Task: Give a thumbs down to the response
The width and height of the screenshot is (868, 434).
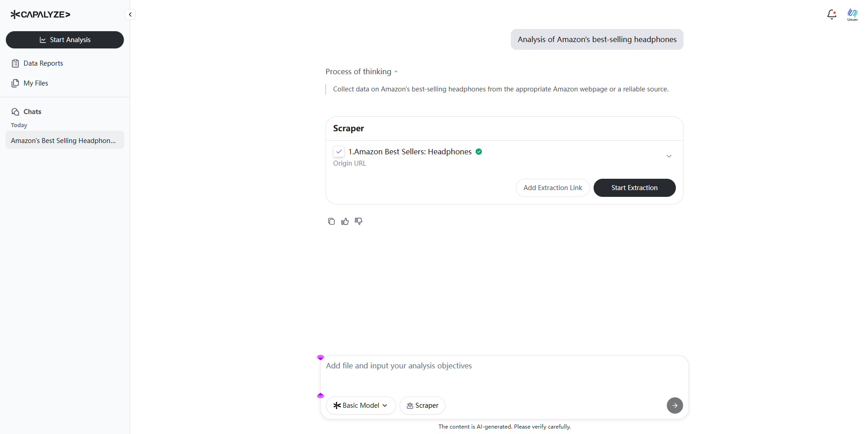Action: click(x=359, y=221)
